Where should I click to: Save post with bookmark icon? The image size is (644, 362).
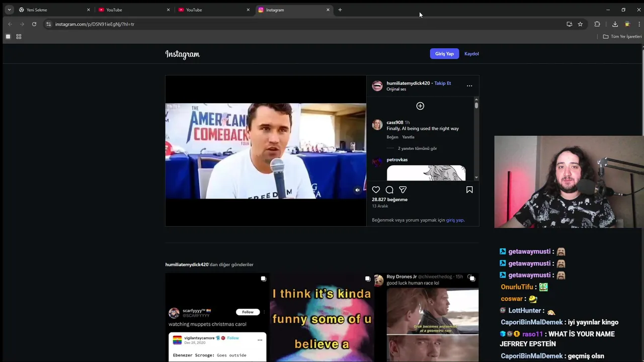coord(469,190)
